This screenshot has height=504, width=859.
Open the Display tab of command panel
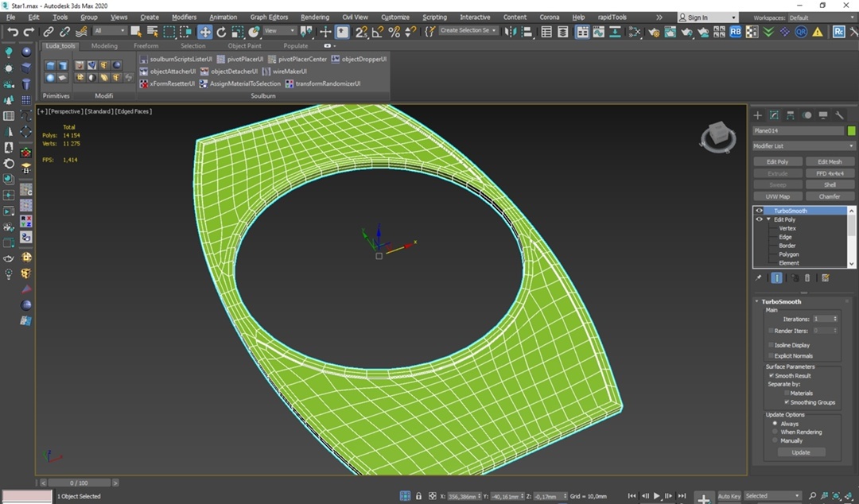(823, 115)
